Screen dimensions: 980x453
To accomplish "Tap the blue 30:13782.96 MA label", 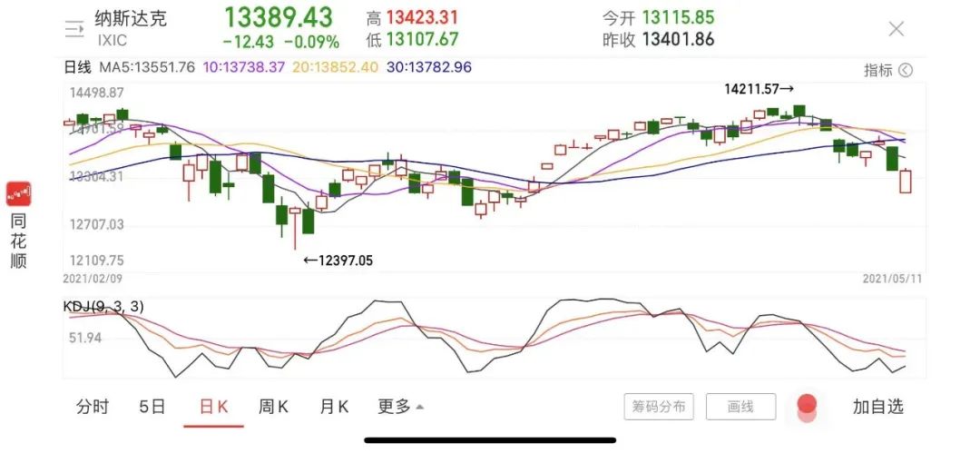I will tap(428, 67).
